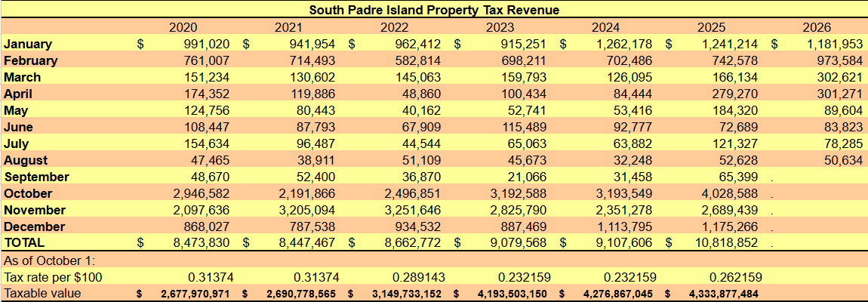Click the 2020 column header
The image size is (868, 302).
point(183,27)
